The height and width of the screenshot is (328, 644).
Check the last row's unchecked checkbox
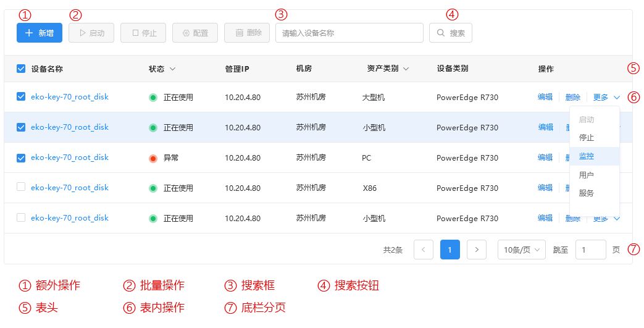pyautogui.click(x=21, y=217)
